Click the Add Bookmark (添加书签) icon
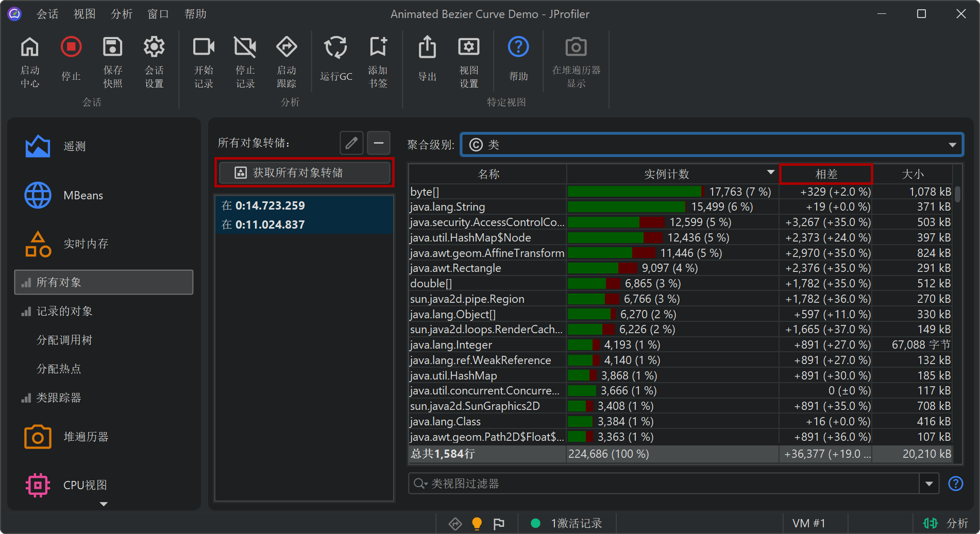This screenshot has width=980, height=534. tap(378, 48)
